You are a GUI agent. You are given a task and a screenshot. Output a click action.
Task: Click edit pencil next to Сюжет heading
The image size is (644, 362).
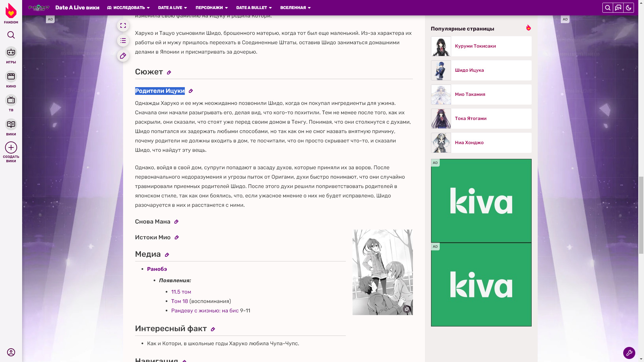pyautogui.click(x=169, y=72)
